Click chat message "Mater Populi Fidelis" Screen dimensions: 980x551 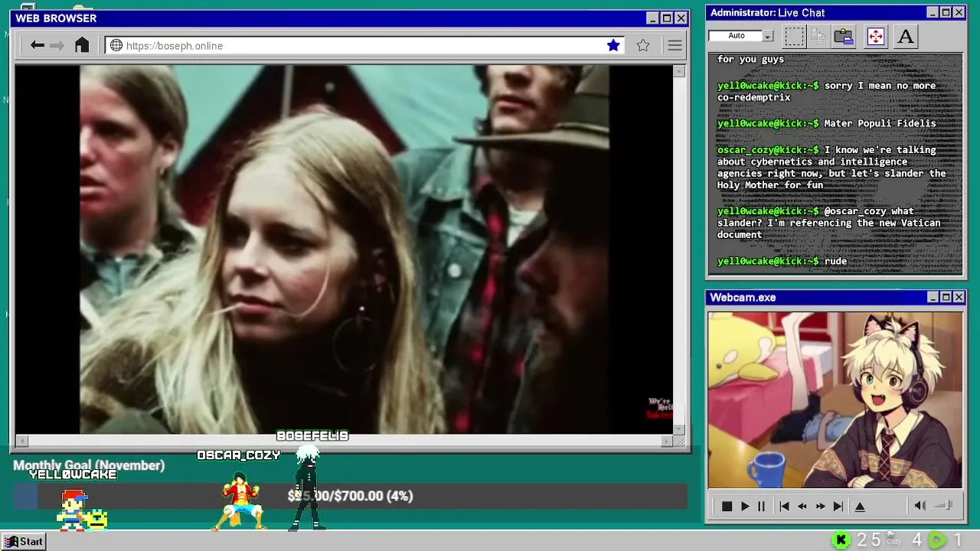pos(880,123)
